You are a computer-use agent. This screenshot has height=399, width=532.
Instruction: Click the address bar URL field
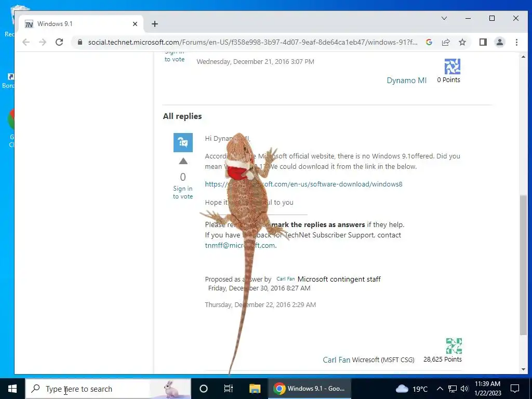pos(252,42)
